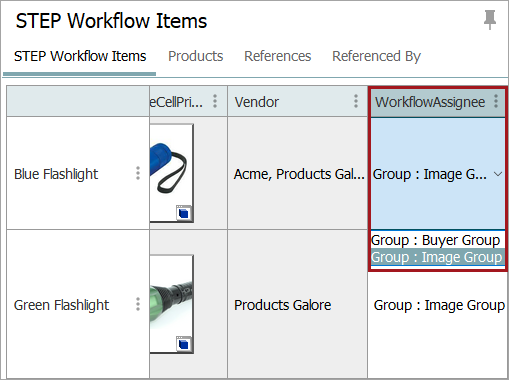Switch to the Products tab
Screen dimensions: 509x380
[x=196, y=56]
